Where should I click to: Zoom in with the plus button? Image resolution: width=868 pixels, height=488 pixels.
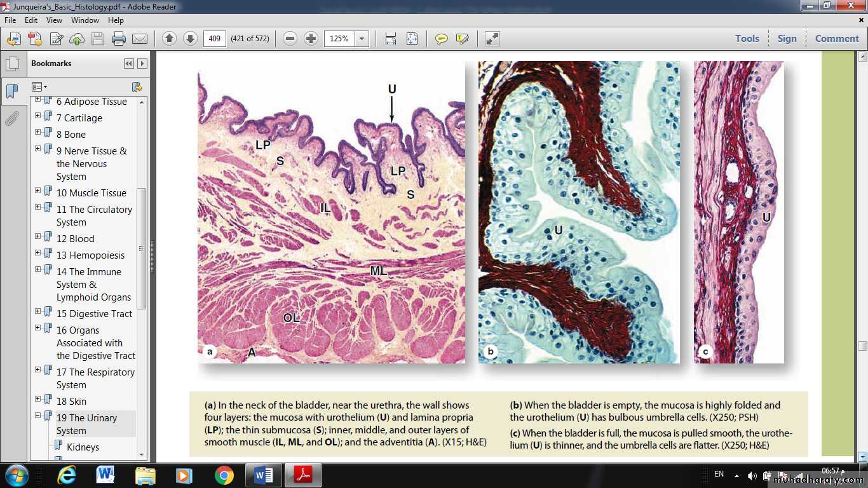point(311,39)
